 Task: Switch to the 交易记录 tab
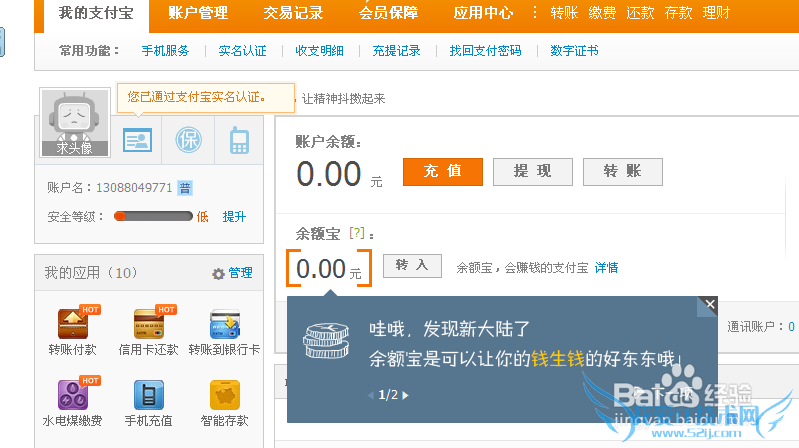(291, 14)
